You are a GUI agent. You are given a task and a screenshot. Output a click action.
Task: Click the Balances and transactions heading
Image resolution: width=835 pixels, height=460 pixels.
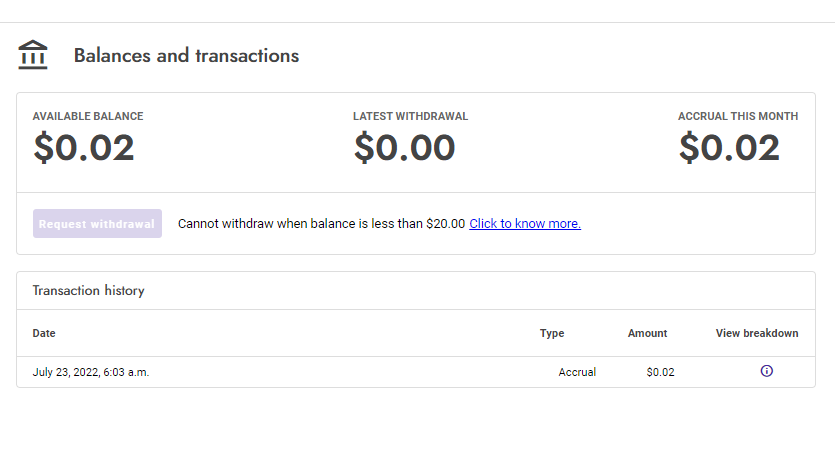186,56
